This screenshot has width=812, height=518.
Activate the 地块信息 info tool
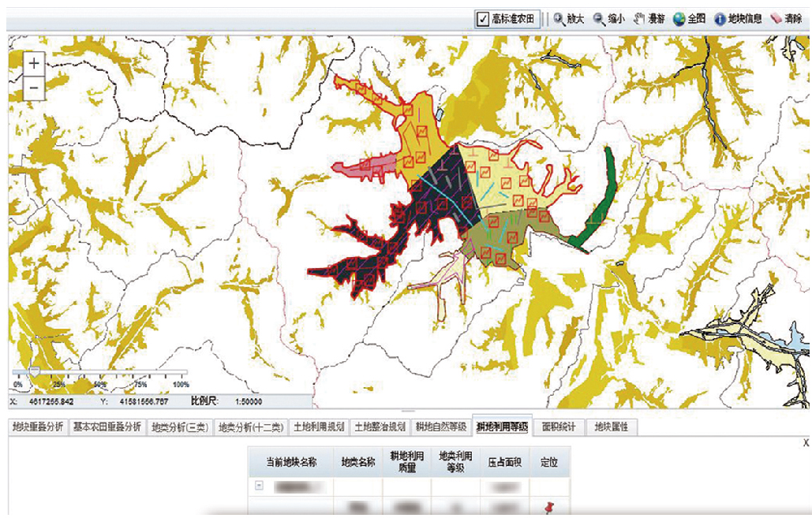738,20
